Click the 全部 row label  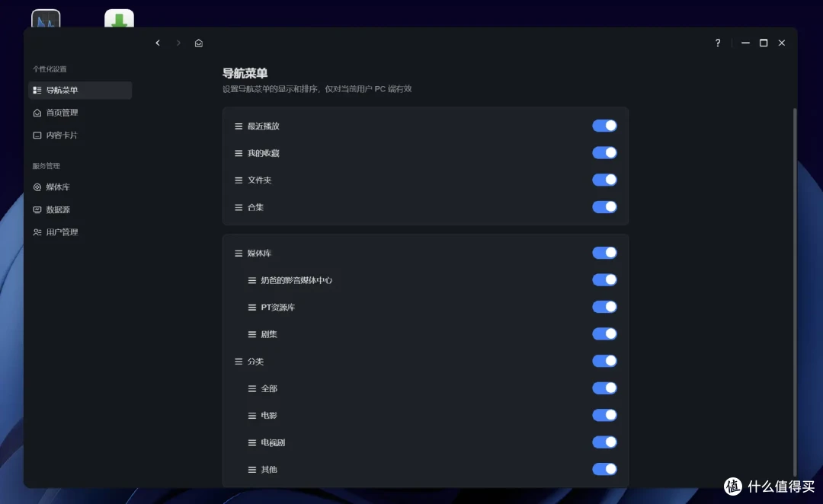click(x=269, y=388)
